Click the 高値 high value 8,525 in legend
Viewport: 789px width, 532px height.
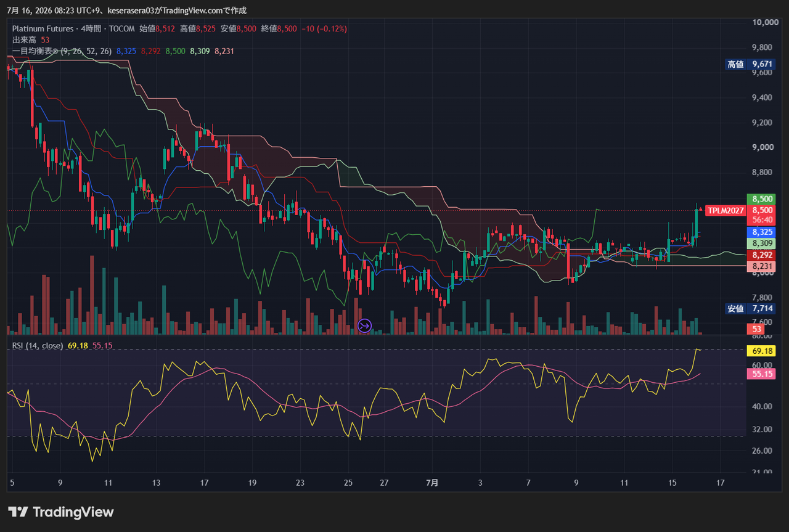206,29
